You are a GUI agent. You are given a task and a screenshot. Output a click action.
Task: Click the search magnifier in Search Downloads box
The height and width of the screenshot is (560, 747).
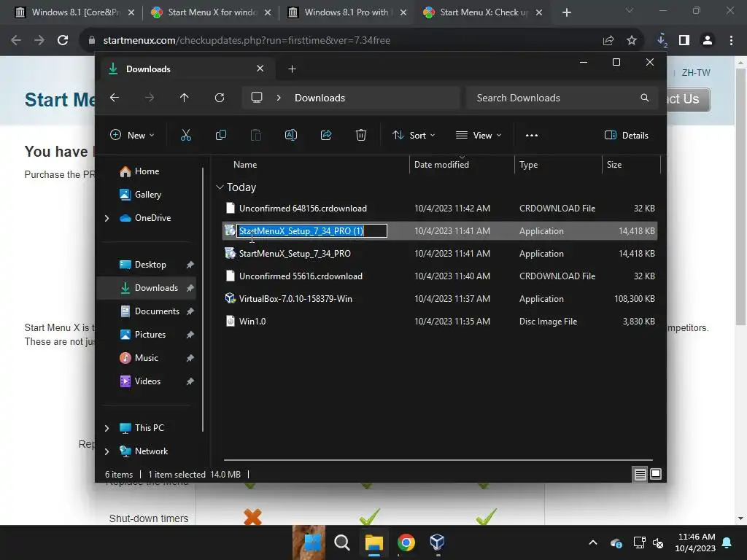coord(645,98)
